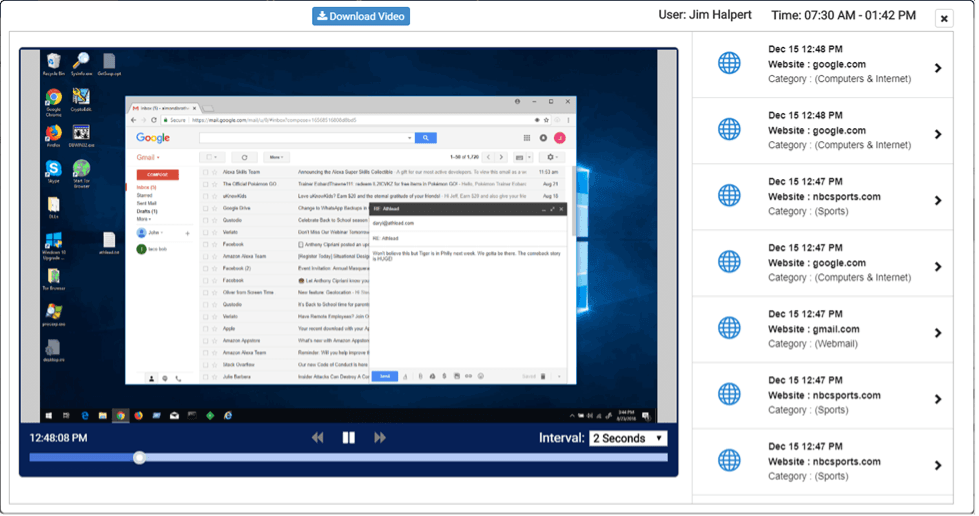Image resolution: width=979 pixels, height=516 pixels.
Task: Click globe icon for second nbcsports.com entry
Action: click(x=730, y=395)
